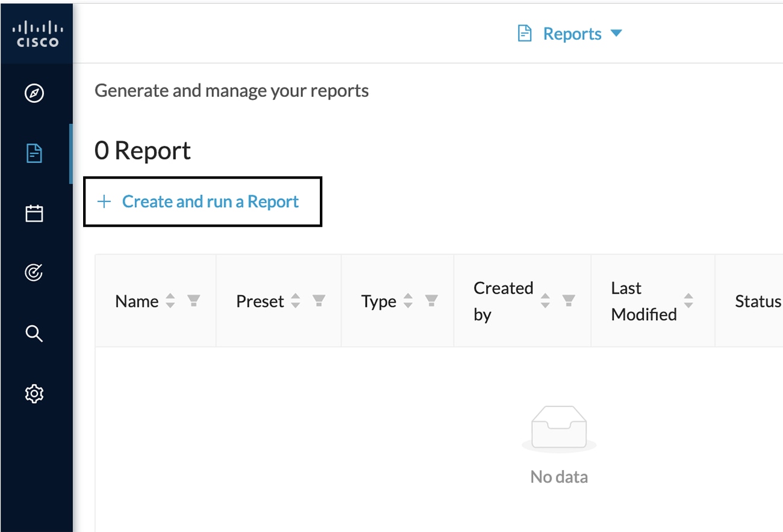The image size is (783, 532).
Task: Open Admin settings via the gear icon
Action: coord(35,393)
